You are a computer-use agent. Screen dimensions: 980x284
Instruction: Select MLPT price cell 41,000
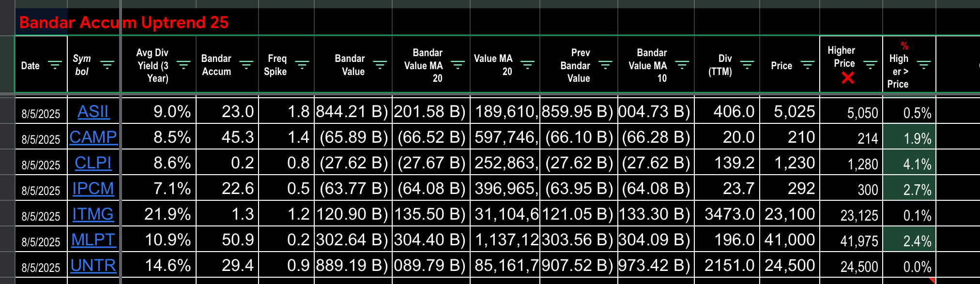(x=789, y=239)
